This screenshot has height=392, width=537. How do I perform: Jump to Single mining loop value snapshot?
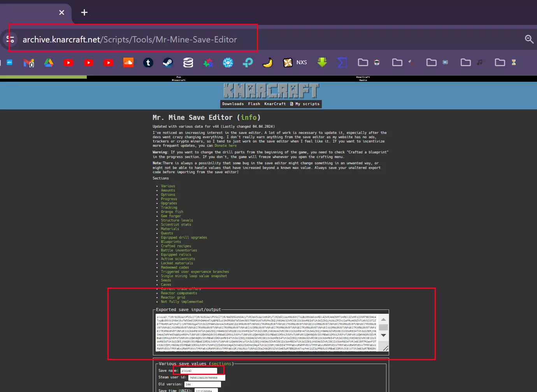(x=194, y=276)
